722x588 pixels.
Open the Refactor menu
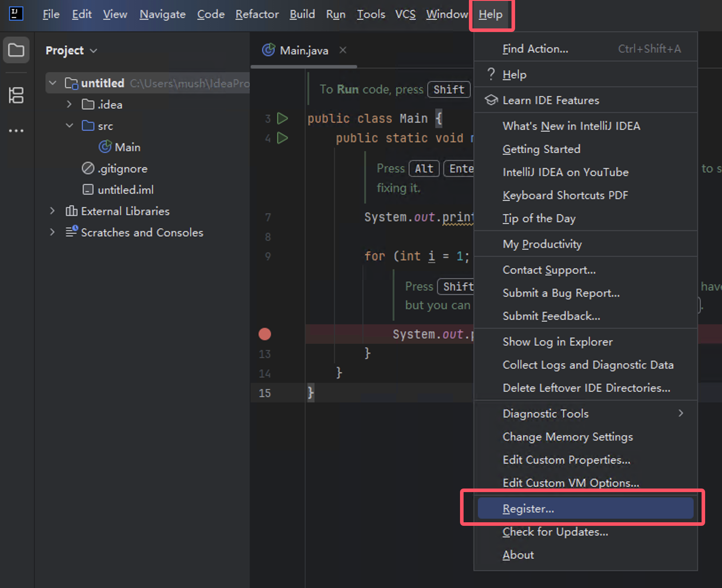[x=257, y=14]
